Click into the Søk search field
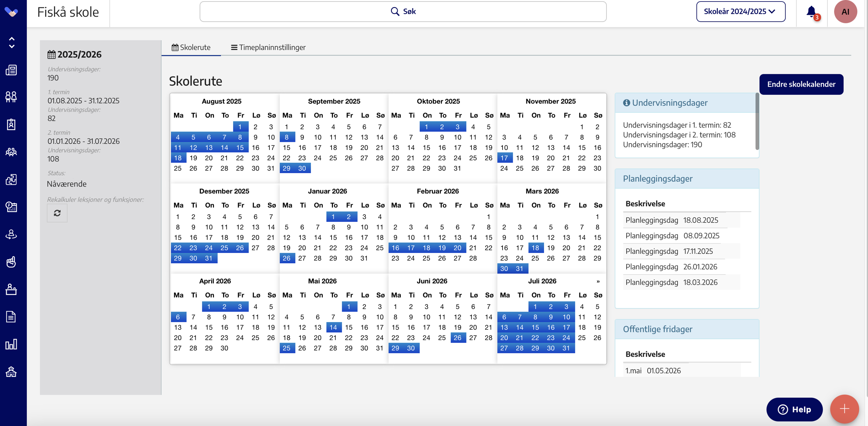The width and height of the screenshot is (868, 426). (403, 12)
